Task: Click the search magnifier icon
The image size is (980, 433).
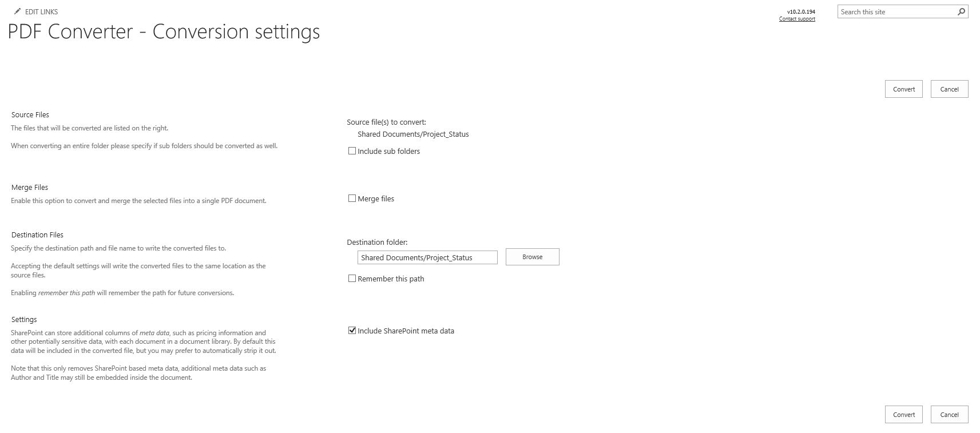Action: point(961,11)
